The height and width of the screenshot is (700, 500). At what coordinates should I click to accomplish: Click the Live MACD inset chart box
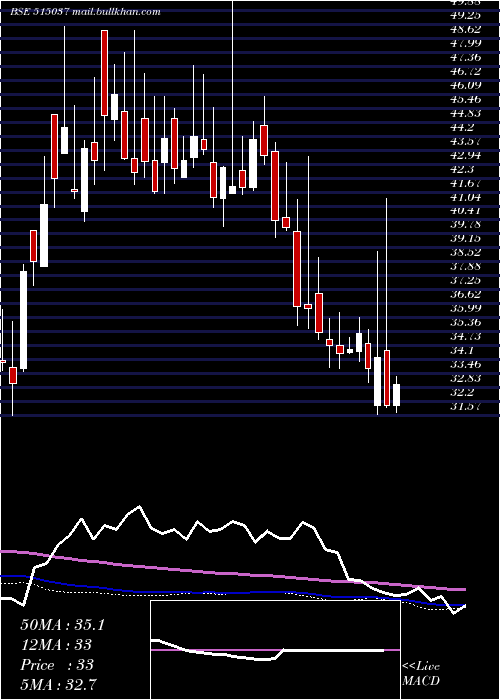pos(275,650)
